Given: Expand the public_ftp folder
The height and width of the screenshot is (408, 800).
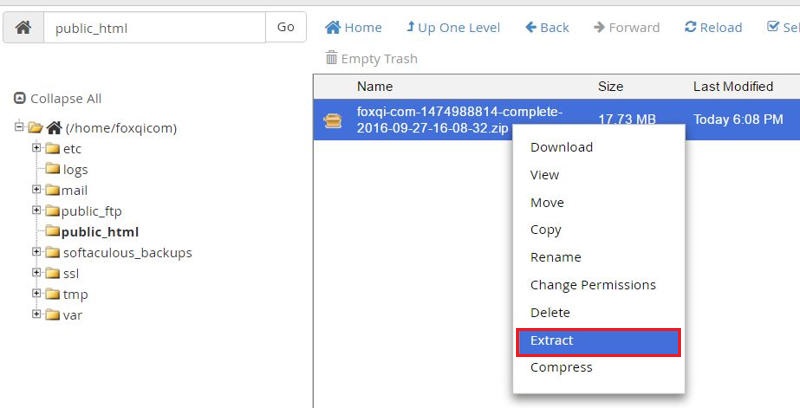Looking at the screenshot, I should click(x=36, y=210).
